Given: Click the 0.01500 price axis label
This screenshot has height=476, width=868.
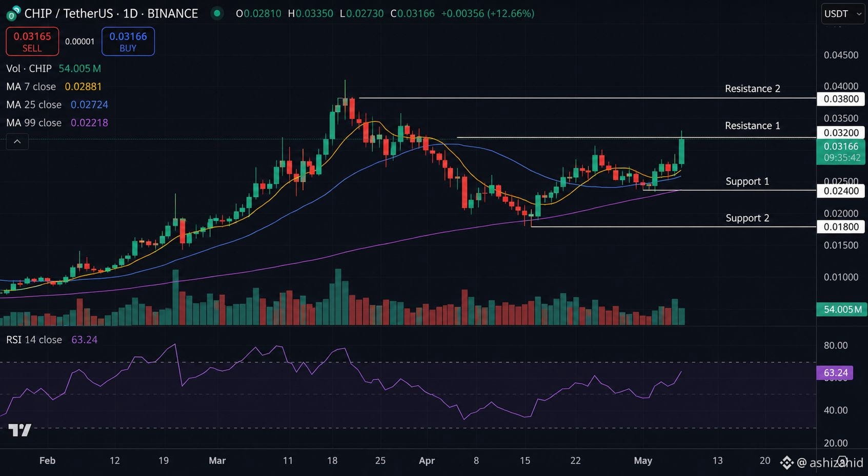Looking at the screenshot, I should (x=841, y=245).
